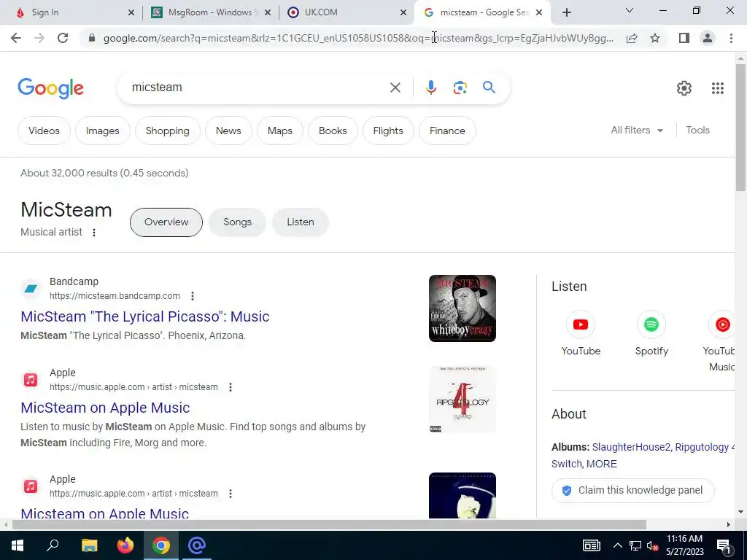Open the Chrome side panel
The image size is (747, 560).
pyautogui.click(x=684, y=38)
